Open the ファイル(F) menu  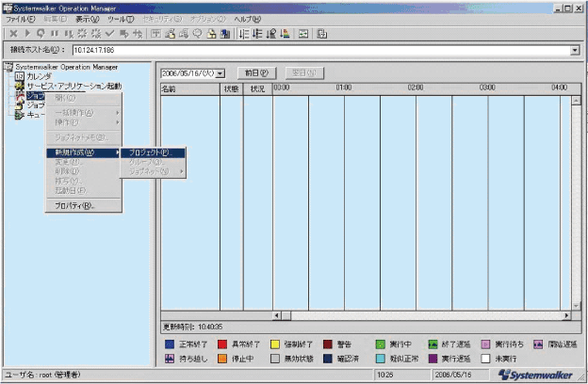click(x=20, y=19)
